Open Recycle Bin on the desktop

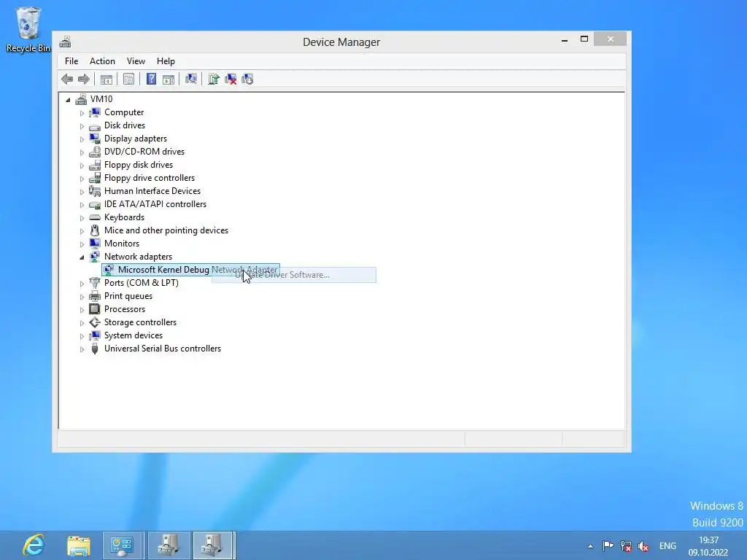click(x=28, y=29)
